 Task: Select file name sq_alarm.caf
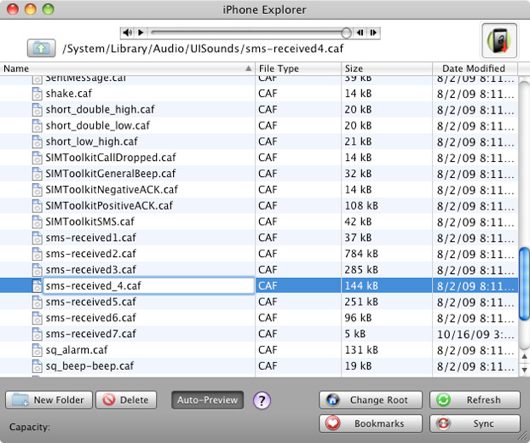(x=76, y=350)
